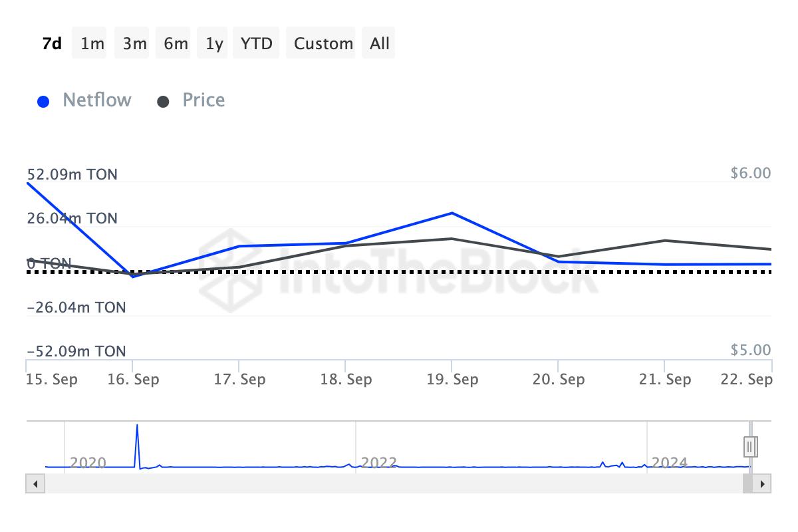Choose the 3m range button

(x=134, y=44)
